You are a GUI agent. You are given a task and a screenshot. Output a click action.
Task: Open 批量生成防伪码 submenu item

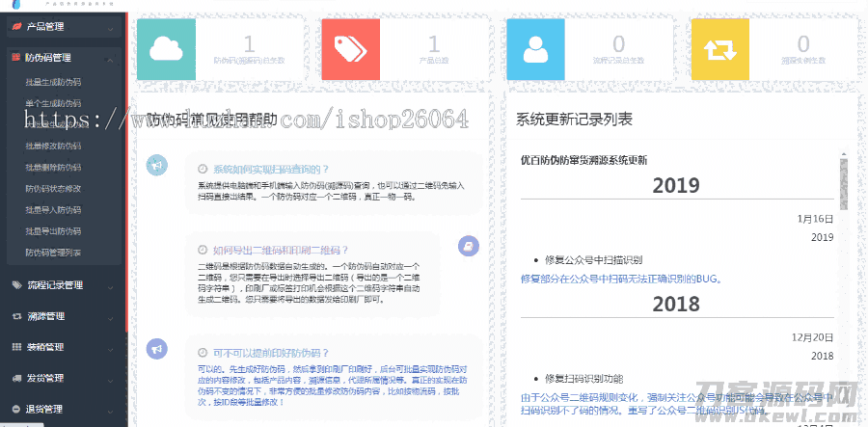coord(53,83)
